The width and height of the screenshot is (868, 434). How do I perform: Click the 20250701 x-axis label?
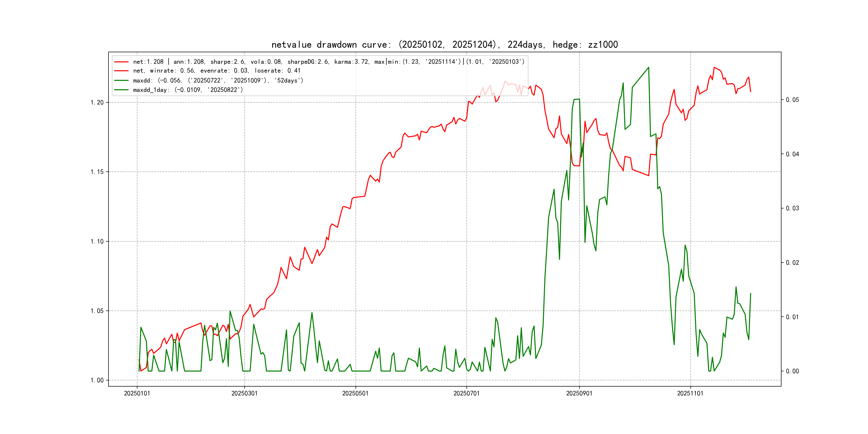coord(466,393)
